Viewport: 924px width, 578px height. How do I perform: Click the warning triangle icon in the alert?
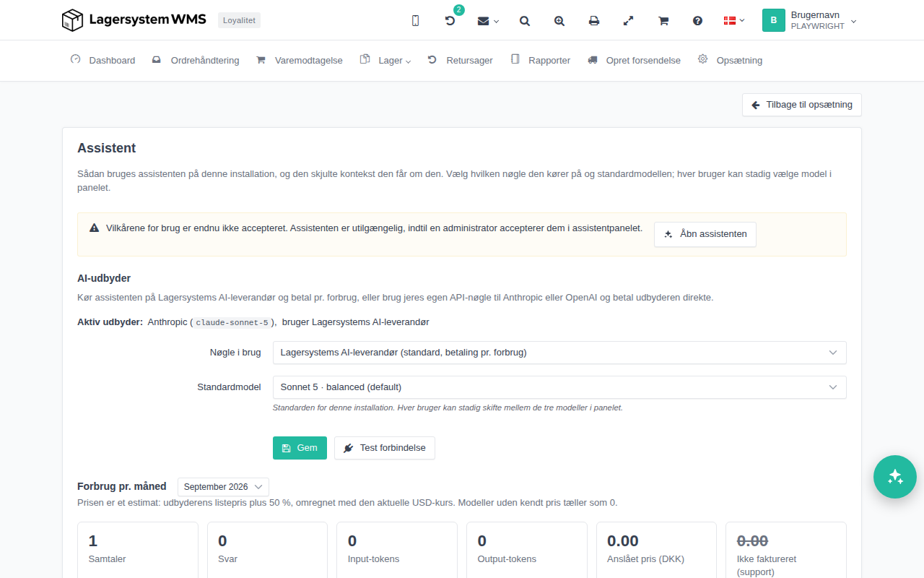click(x=95, y=228)
